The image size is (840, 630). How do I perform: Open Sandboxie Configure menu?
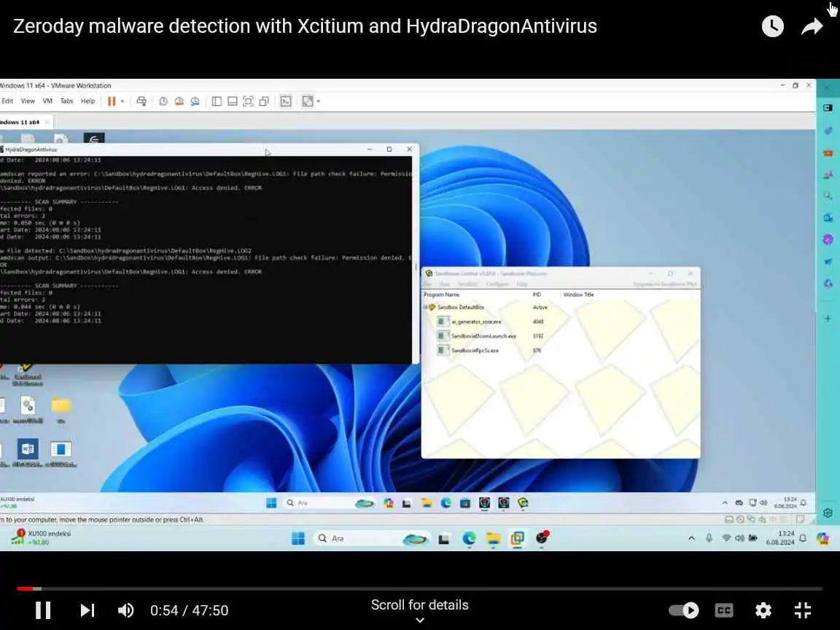[x=497, y=284]
